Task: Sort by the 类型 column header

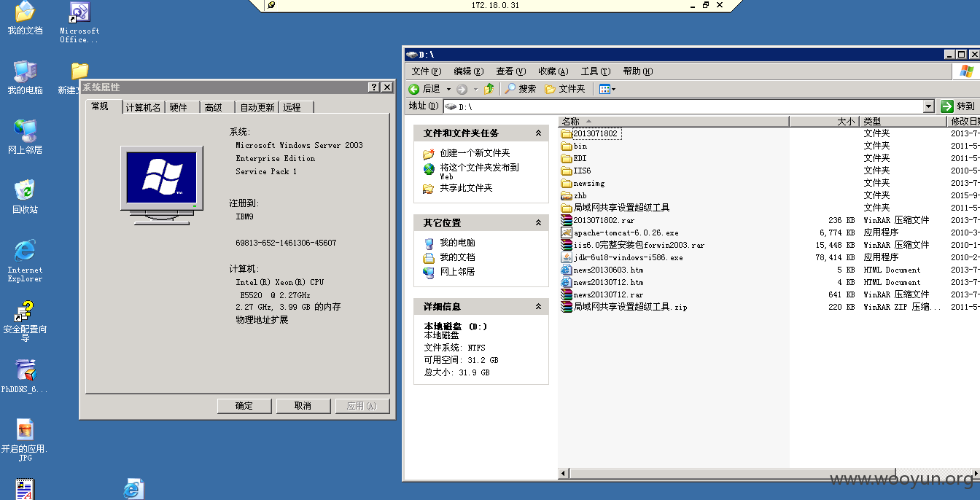Action: (903, 121)
